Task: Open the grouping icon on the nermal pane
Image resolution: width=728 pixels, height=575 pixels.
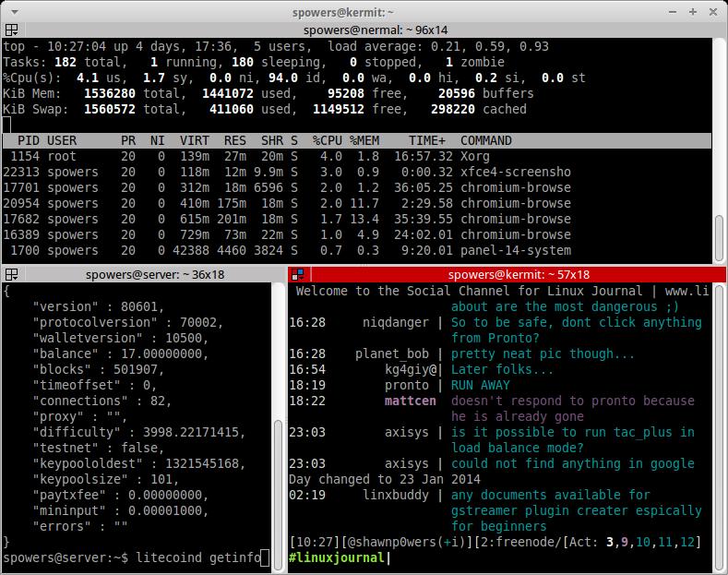Action: 10,30
